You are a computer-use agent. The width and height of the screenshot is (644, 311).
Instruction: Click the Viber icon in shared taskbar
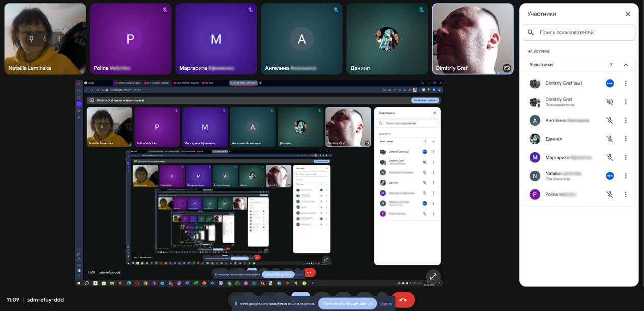pyautogui.click(x=220, y=283)
